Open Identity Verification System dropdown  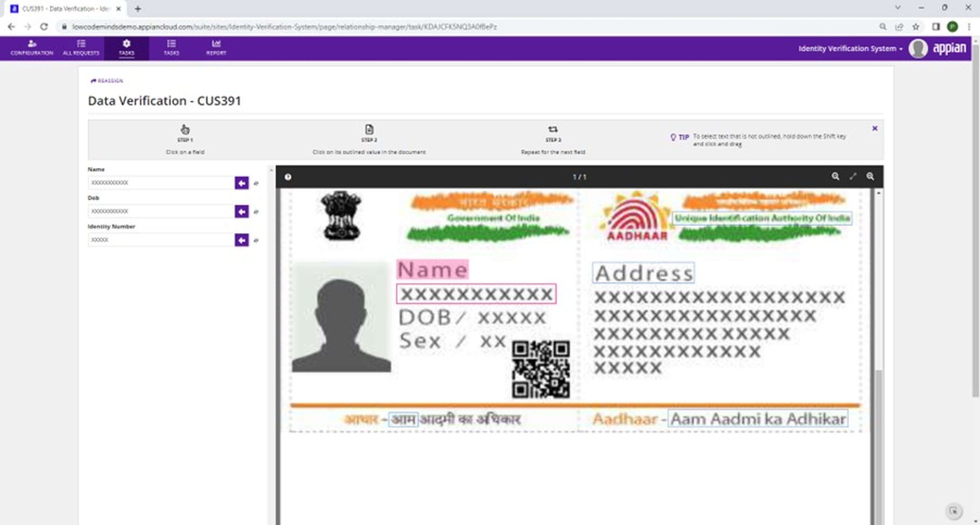point(850,49)
